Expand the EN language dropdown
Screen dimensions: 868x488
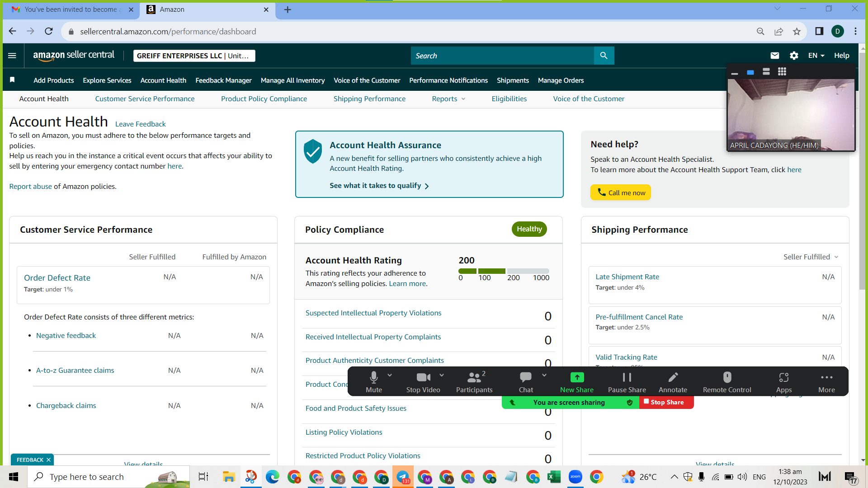pyautogui.click(x=816, y=56)
